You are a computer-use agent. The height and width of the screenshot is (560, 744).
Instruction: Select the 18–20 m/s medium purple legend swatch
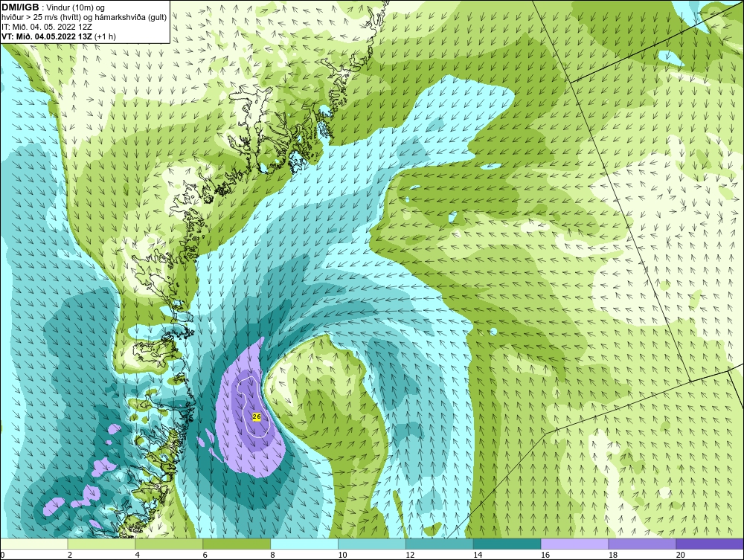tap(643, 544)
